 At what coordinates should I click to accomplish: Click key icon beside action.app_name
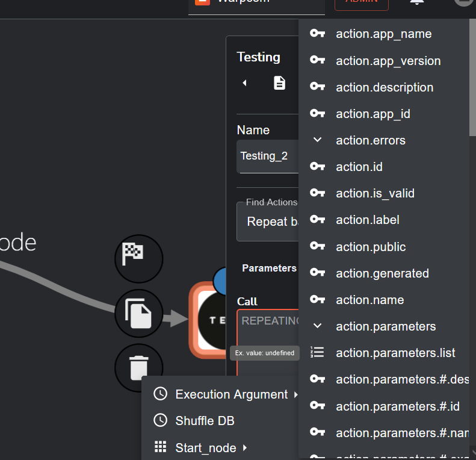[317, 33]
